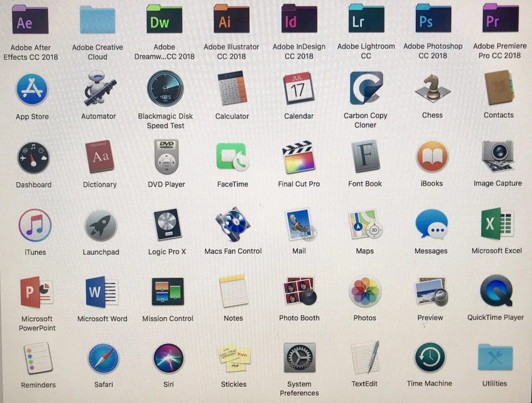Image resolution: width=532 pixels, height=403 pixels.
Task: Click the iTunes music note icon
Action: (35, 225)
